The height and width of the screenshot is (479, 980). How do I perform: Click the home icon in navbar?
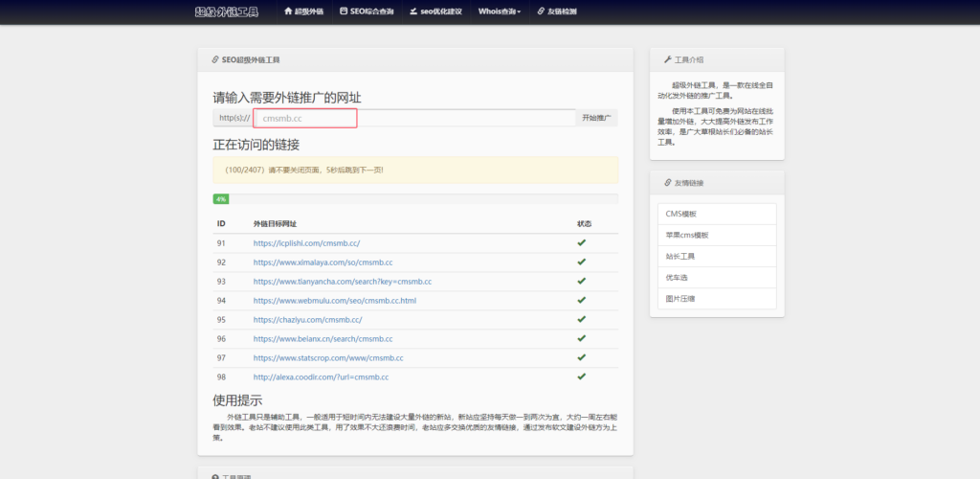288,11
